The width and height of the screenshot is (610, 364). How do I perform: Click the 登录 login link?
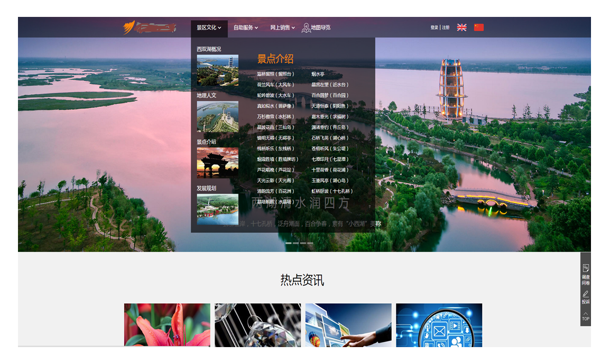[434, 27]
